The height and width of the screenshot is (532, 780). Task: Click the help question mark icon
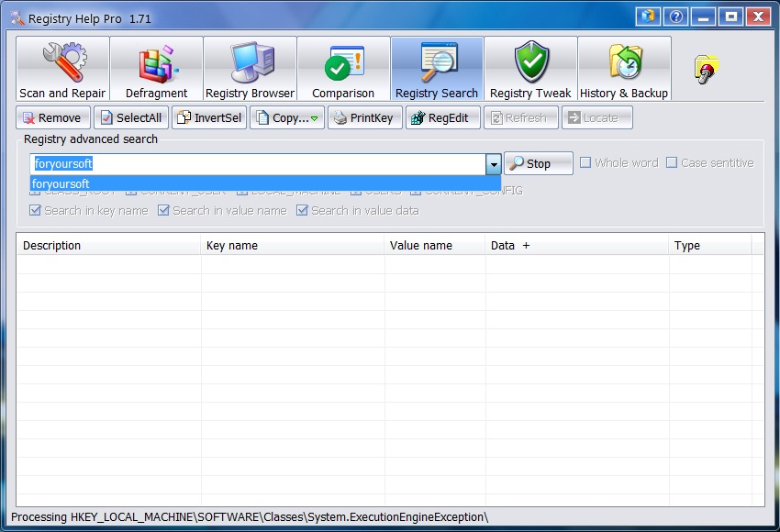[676, 17]
